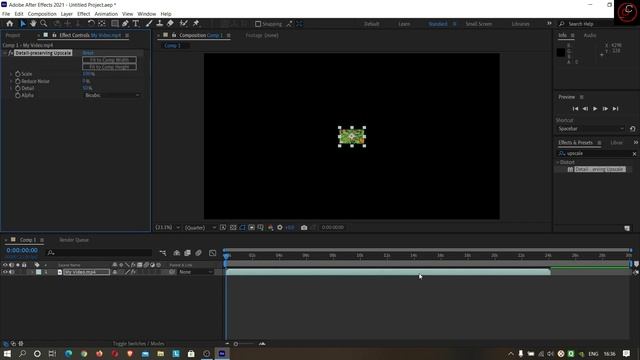Viewport: 640px width, 360px height.
Task: Toggle the Detail stopwatch
Action: coord(18,88)
